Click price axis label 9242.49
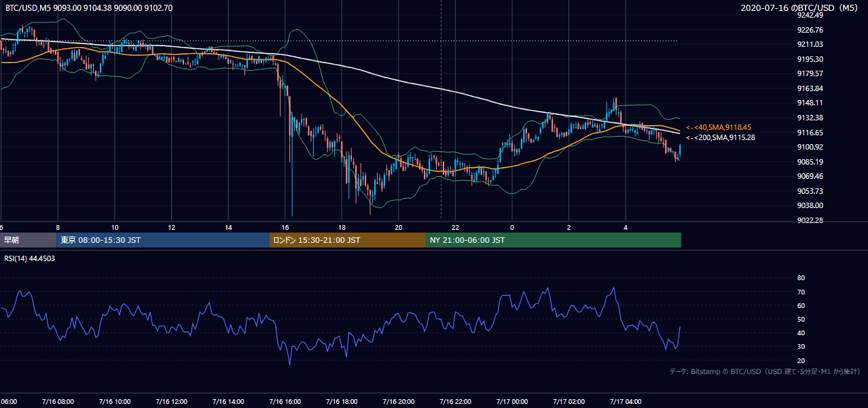Image resolution: width=868 pixels, height=408 pixels. 810,15
